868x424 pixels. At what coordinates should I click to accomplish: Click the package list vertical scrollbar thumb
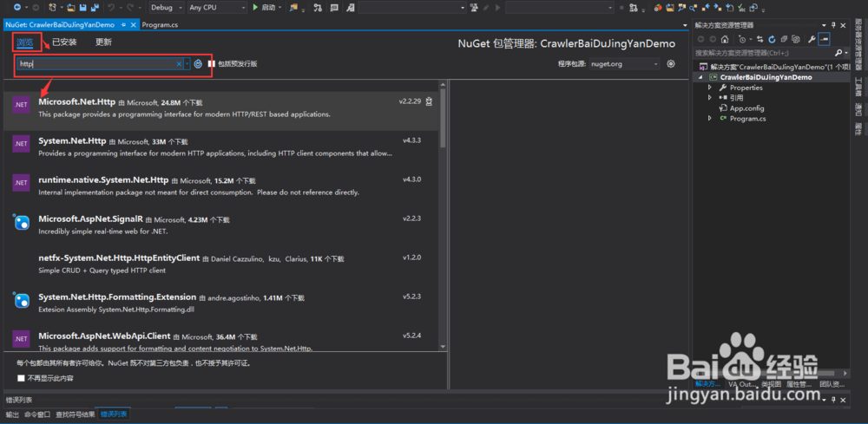443,117
